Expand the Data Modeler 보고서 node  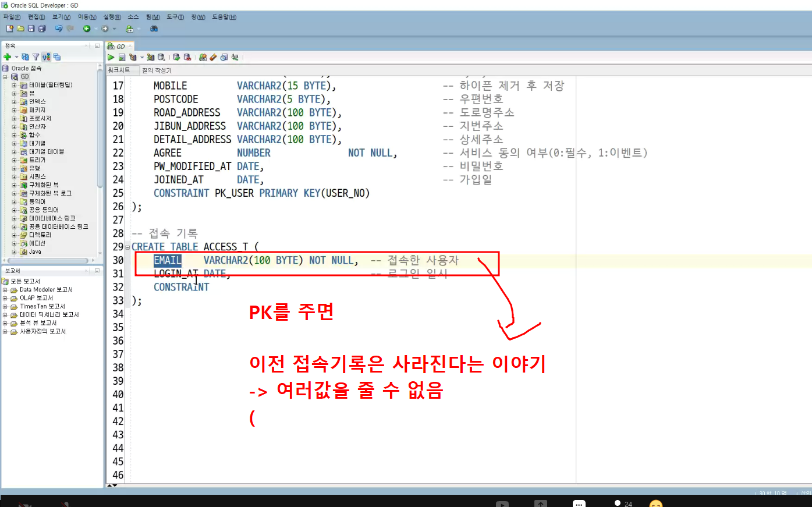pyautogui.click(x=5, y=290)
